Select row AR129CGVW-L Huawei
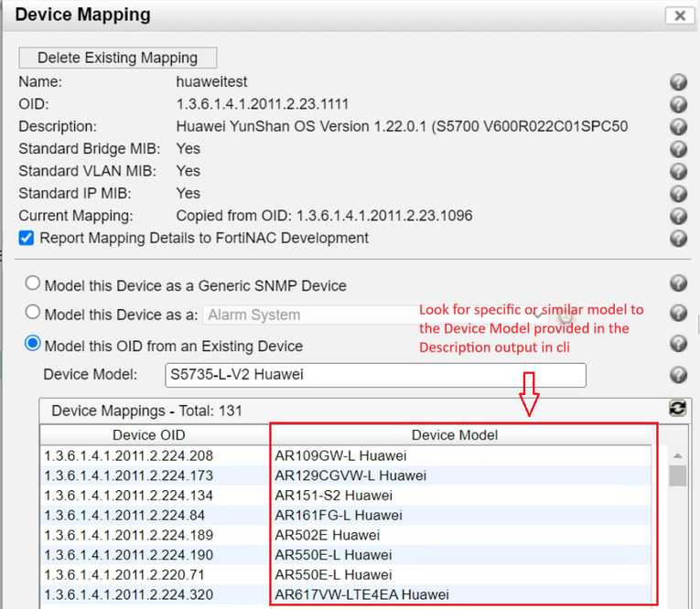This screenshot has height=609, width=700. click(x=346, y=475)
